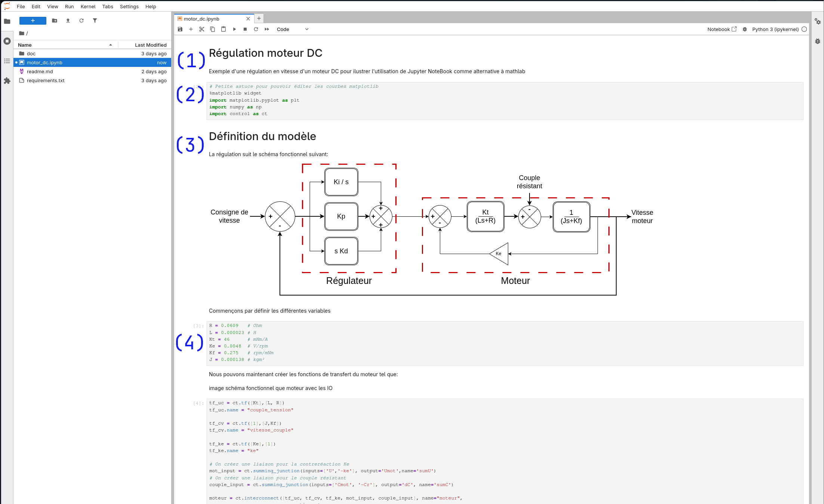
Task: Open the debugger bug icon in toolbar
Action: [745, 29]
